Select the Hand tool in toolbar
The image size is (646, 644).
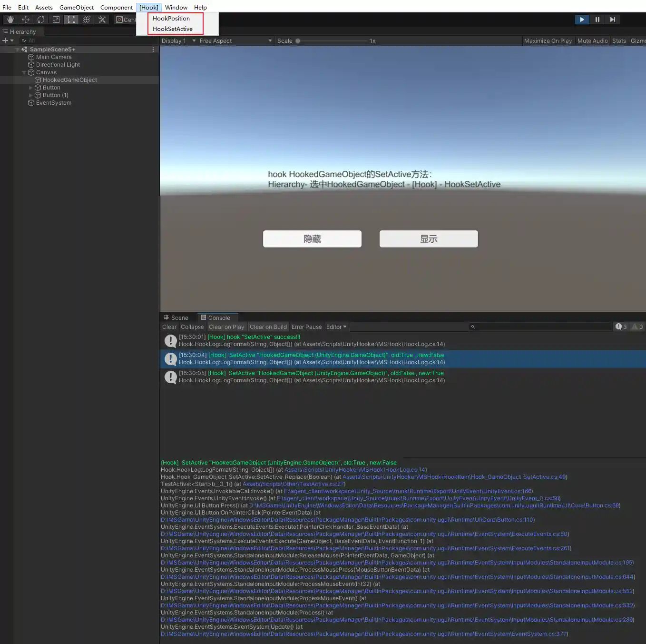coord(10,20)
